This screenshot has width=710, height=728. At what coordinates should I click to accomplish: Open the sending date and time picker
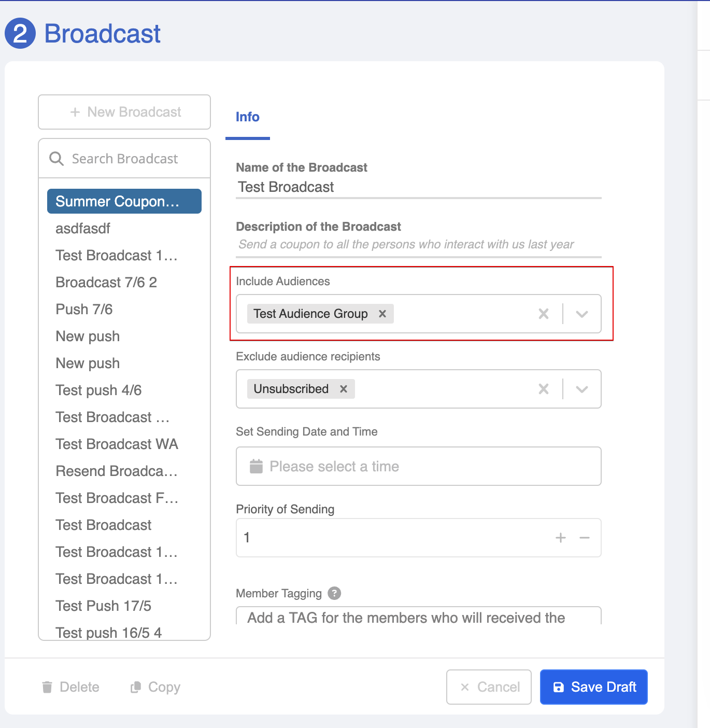tap(418, 466)
